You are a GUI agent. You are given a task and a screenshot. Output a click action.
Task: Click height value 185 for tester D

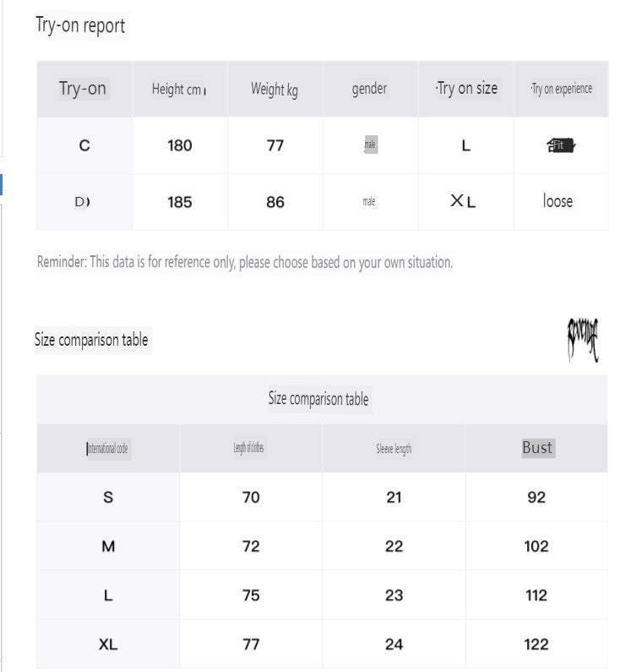180,202
